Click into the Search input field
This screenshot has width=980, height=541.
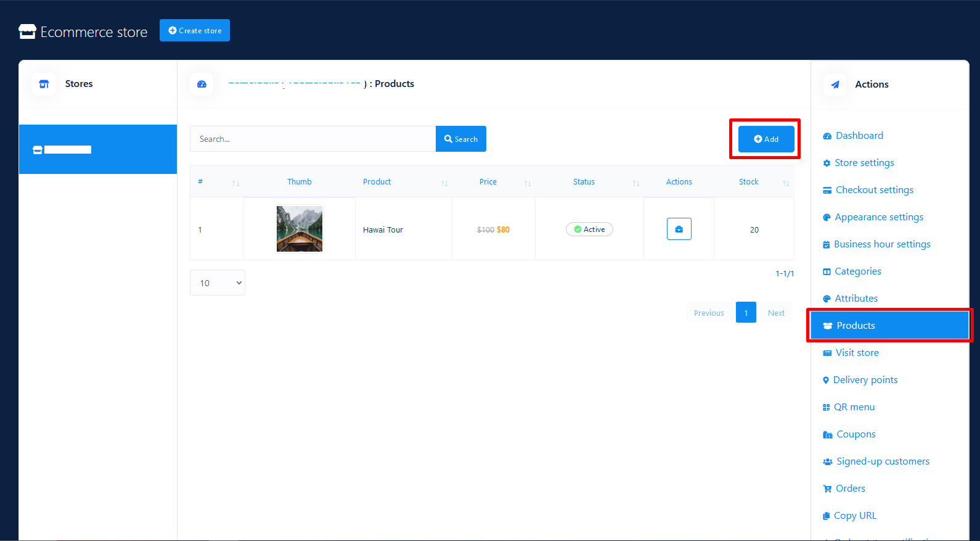(x=312, y=139)
